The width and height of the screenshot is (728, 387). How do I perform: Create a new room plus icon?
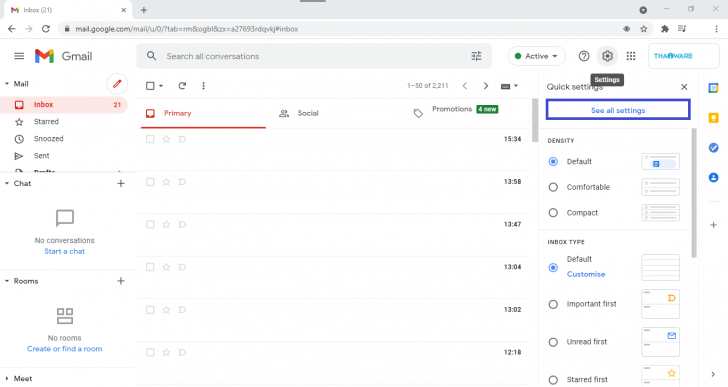(x=121, y=281)
